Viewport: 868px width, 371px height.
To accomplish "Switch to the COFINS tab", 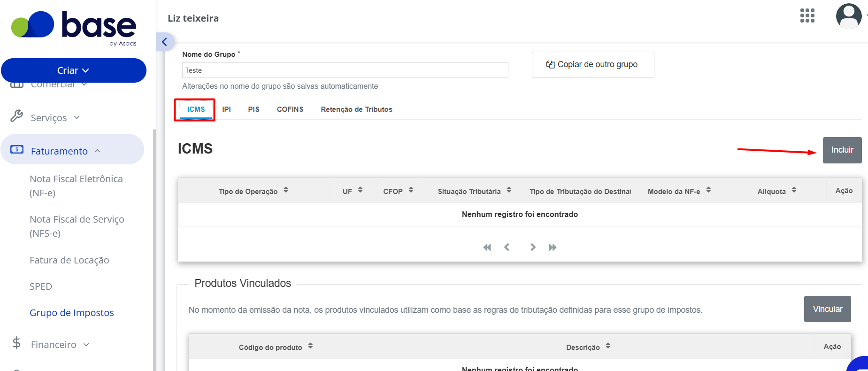I will [290, 109].
